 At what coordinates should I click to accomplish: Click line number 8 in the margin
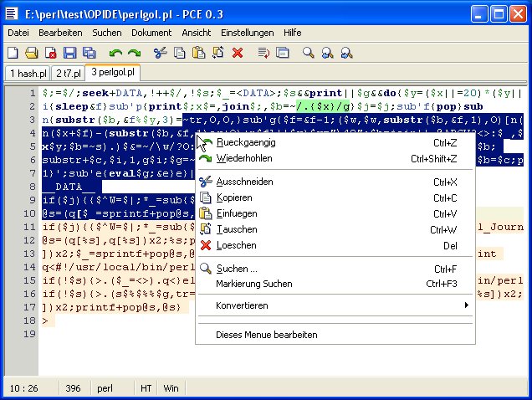[33, 187]
